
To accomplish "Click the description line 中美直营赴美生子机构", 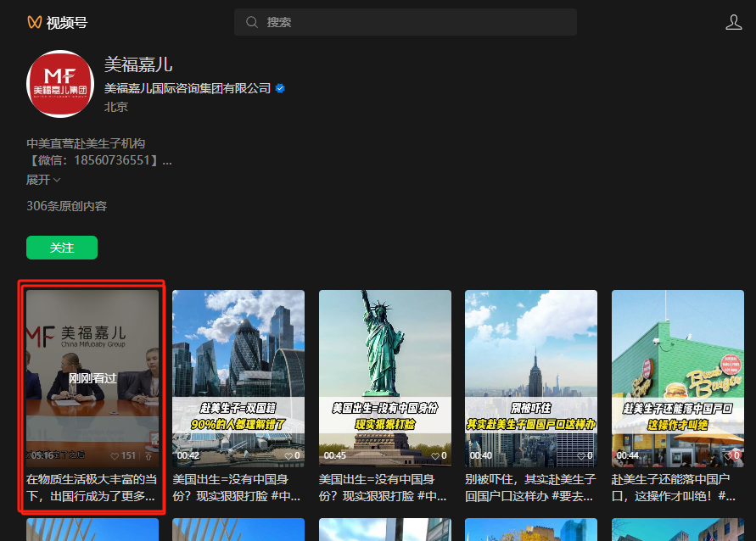I will coord(86,143).
